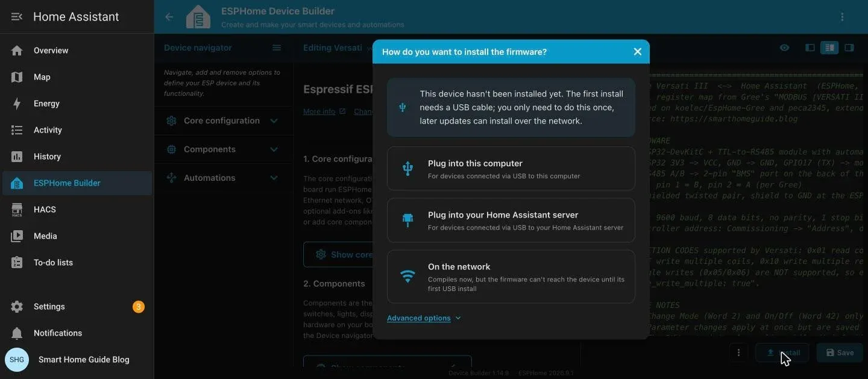The image size is (868, 379).
Task: Switch to left-panel-only layout icon
Action: [x=810, y=48]
